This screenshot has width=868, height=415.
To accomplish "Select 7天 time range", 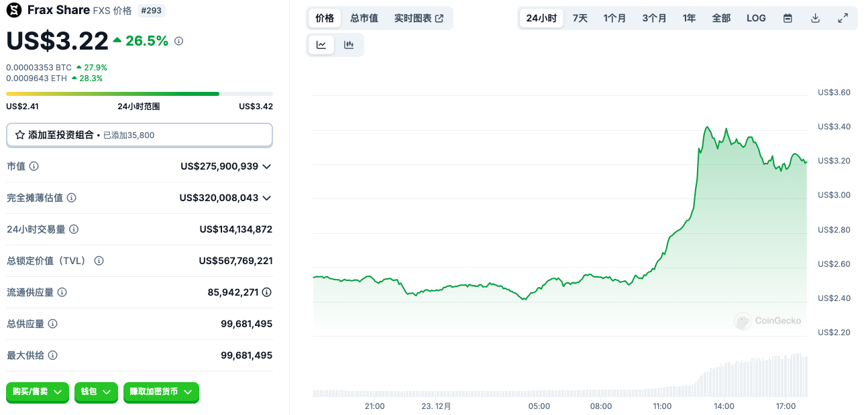I will 580,18.
